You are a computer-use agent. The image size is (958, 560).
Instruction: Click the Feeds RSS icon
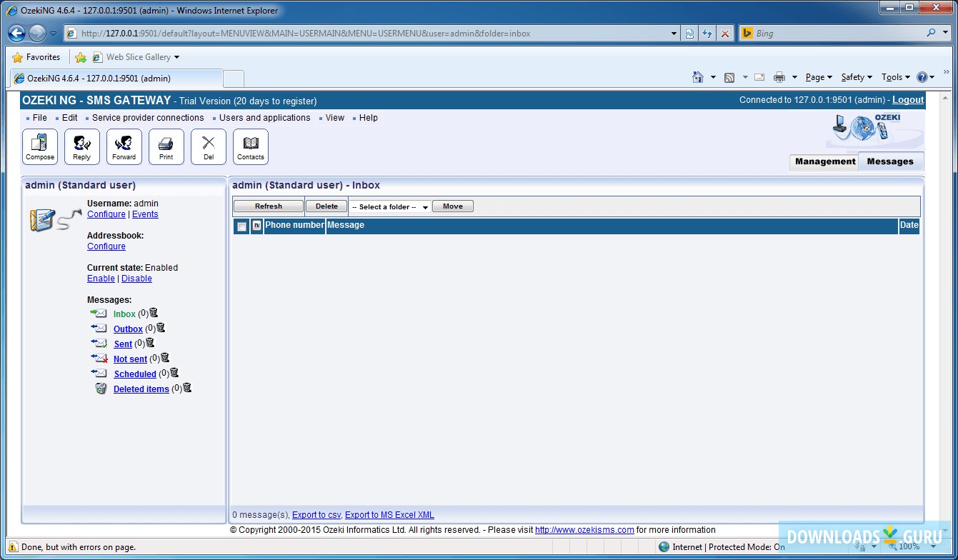(x=729, y=77)
